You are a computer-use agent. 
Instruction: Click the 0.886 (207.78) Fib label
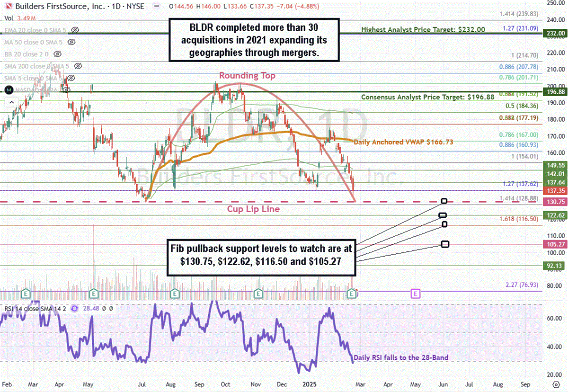click(519, 68)
